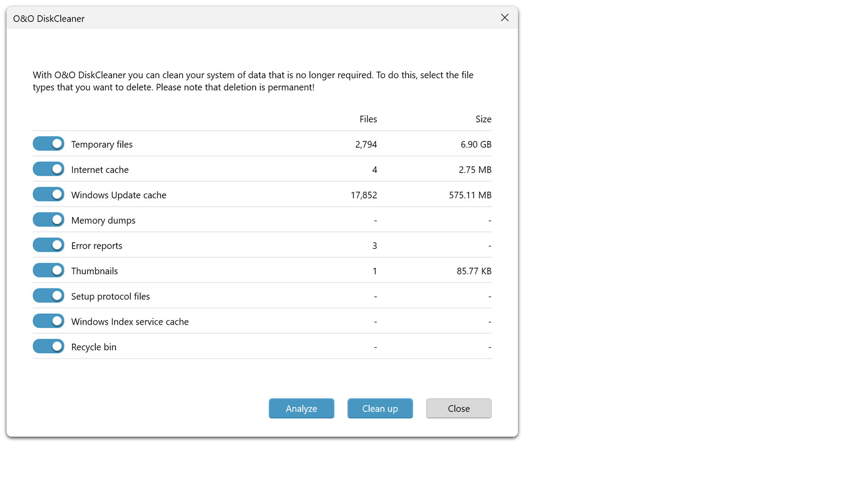
Task: Disable the Temporary files toggle
Action: click(x=48, y=144)
